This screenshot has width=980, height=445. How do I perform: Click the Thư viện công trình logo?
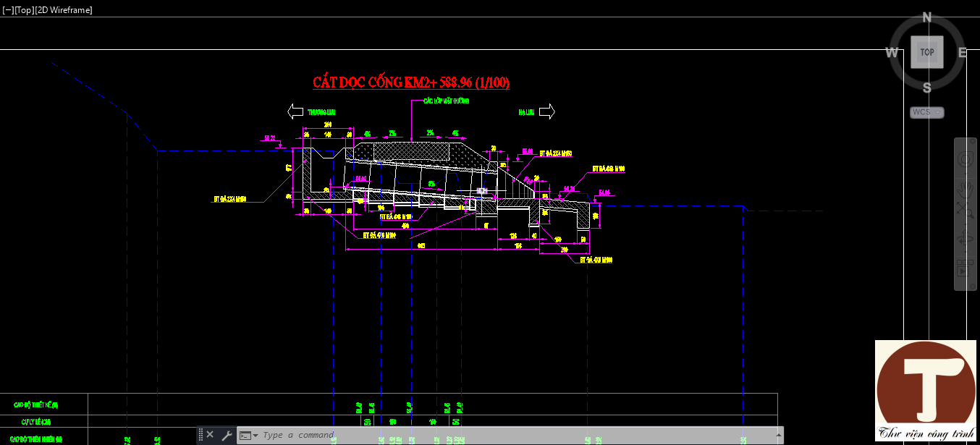pos(926,391)
